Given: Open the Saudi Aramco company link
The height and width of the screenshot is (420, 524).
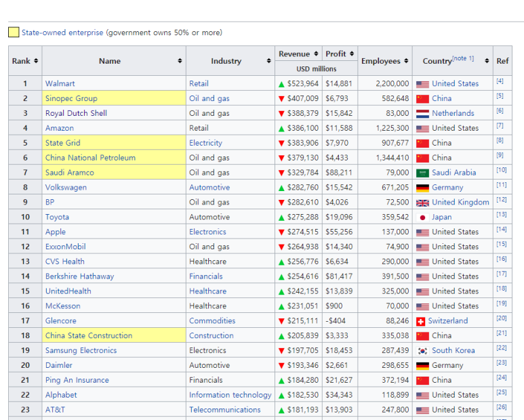Looking at the screenshot, I should pyautogui.click(x=70, y=172).
